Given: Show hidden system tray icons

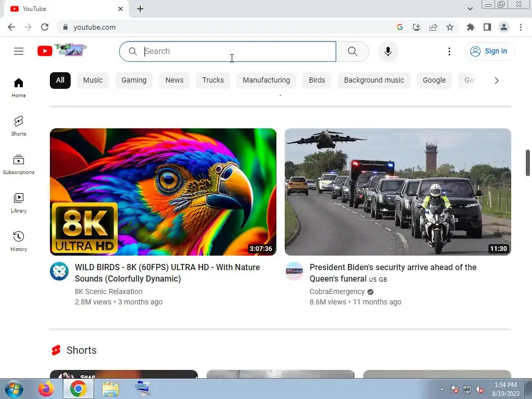Looking at the screenshot, I should coord(442,389).
